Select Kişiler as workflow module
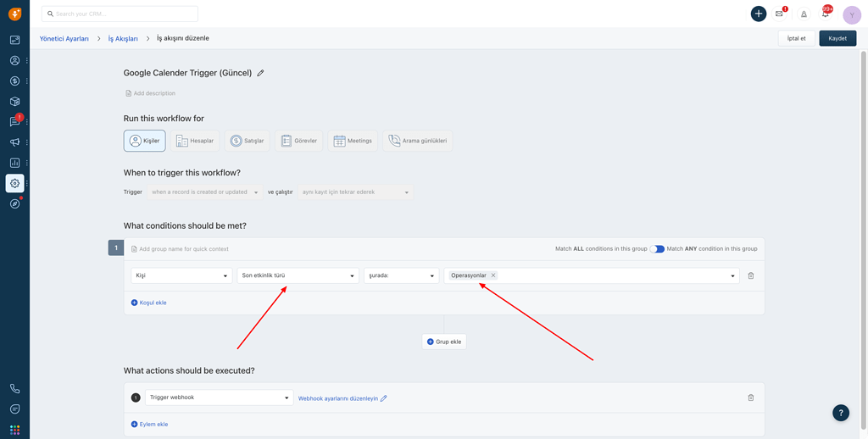 (144, 141)
